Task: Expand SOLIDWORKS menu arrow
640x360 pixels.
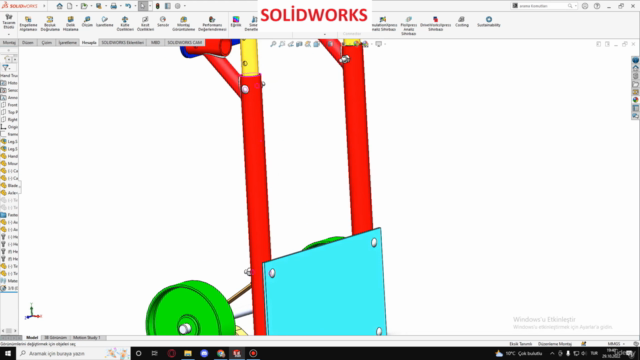Action: pyautogui.click(x=44, y=6)
